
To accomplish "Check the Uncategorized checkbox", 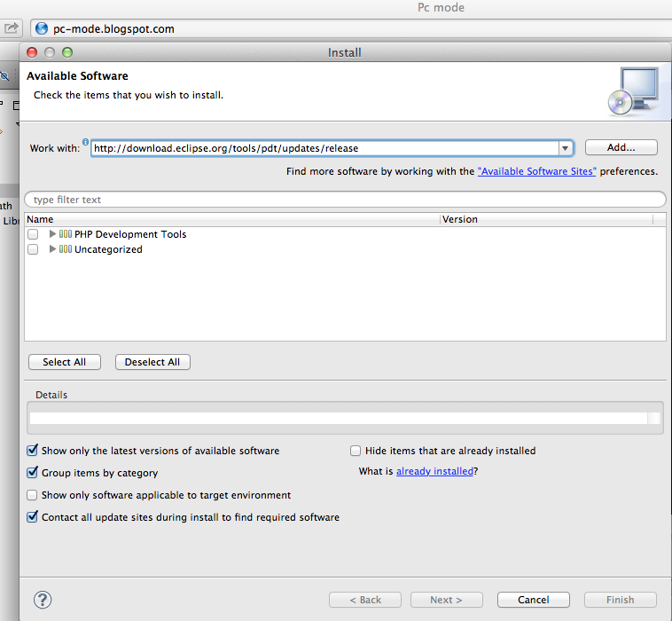I will pyautogui.click(x=33, y=249).
